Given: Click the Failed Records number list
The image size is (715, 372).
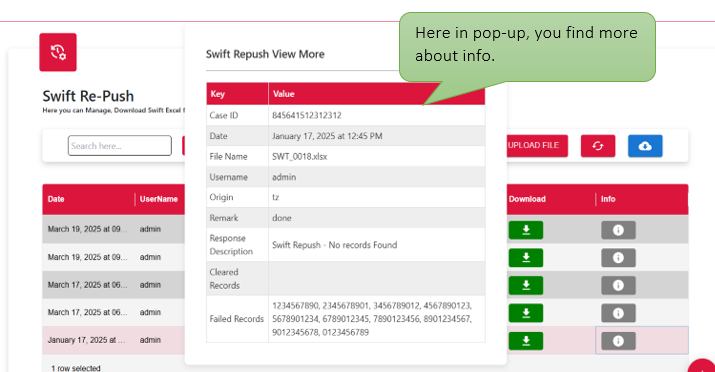Looking at the screenshot, I should tap(372, 319).
